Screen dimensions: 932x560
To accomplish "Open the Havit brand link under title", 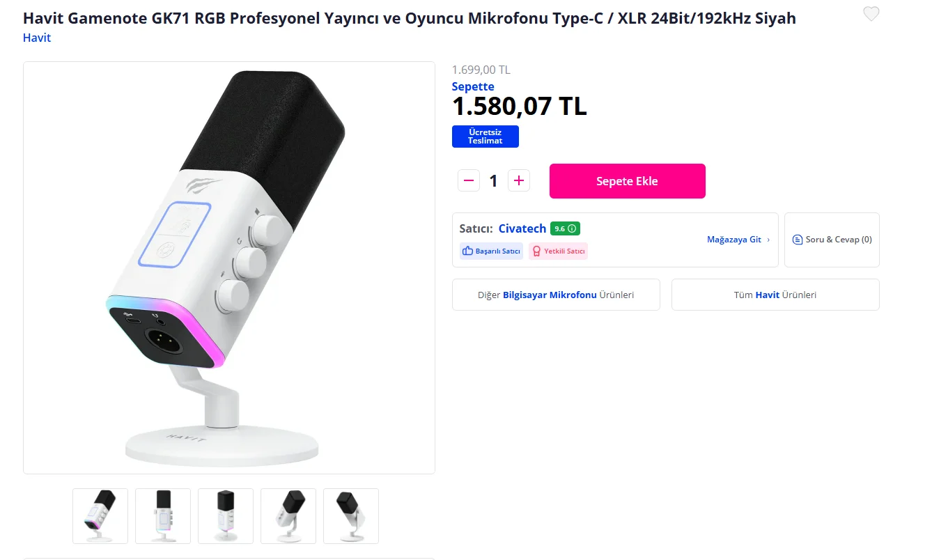I will coord(37,38).
